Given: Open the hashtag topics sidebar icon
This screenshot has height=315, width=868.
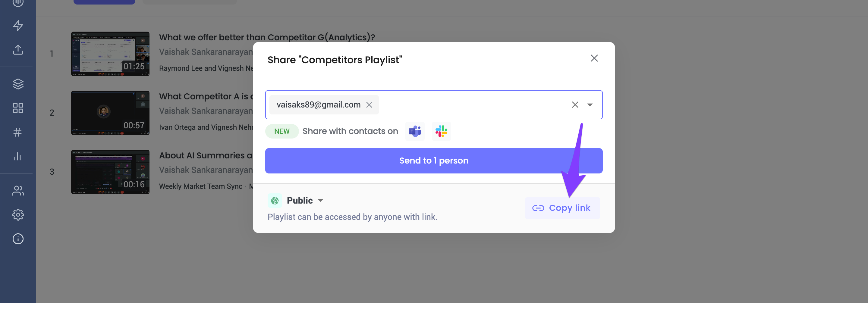Looking at the screenshot, I should (18, 132).
